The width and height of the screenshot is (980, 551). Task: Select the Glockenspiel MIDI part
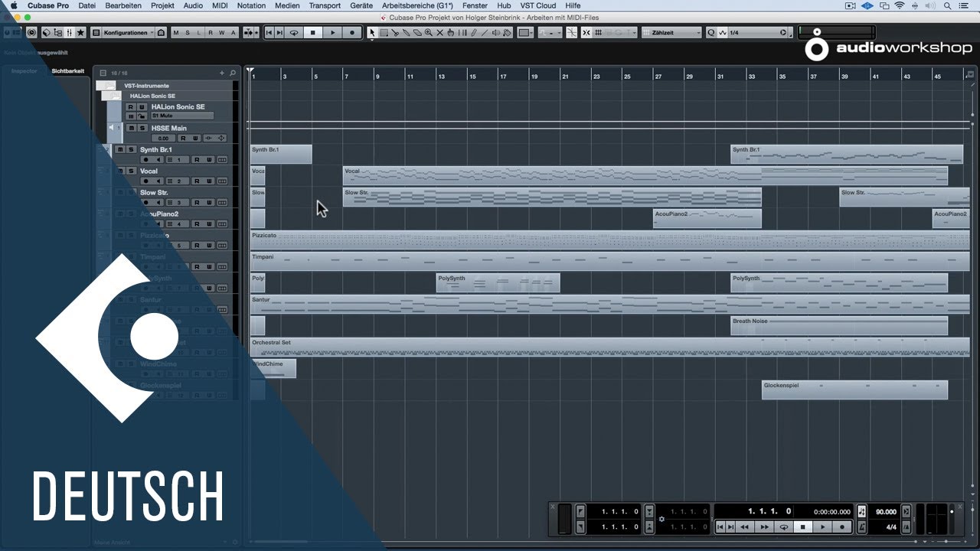[854, 390]
